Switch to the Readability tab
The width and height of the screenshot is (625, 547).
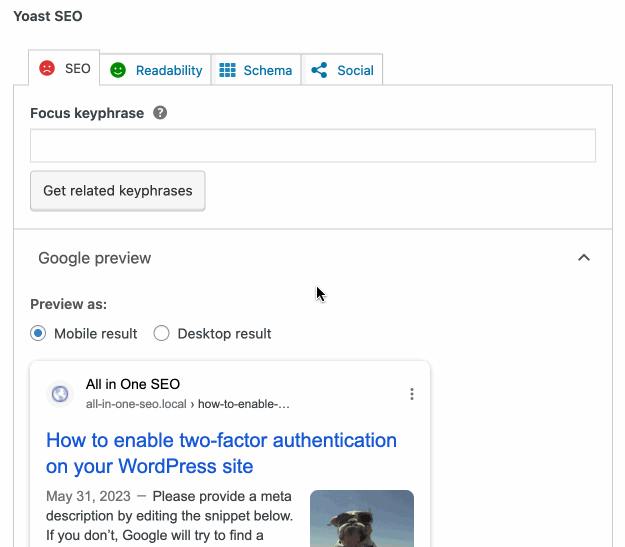click(168, 70)
